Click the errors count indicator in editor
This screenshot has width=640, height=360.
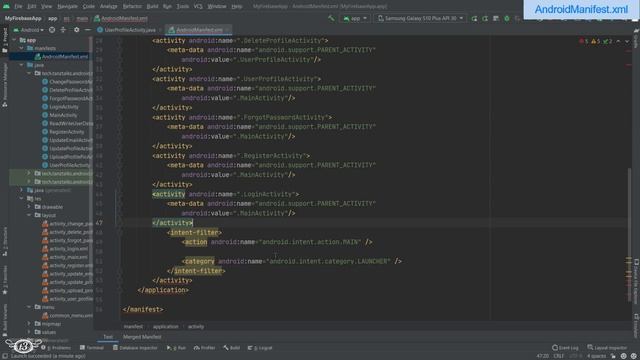point(584,41)
